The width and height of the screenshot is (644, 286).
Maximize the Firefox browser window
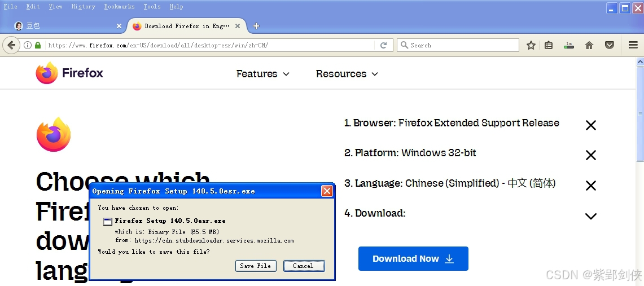point(625,8)
